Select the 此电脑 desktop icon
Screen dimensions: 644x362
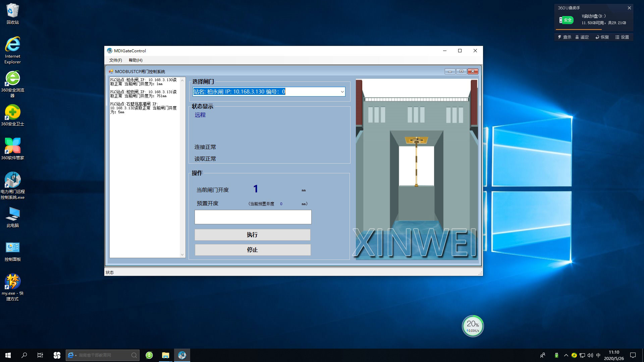coord(13,217)
